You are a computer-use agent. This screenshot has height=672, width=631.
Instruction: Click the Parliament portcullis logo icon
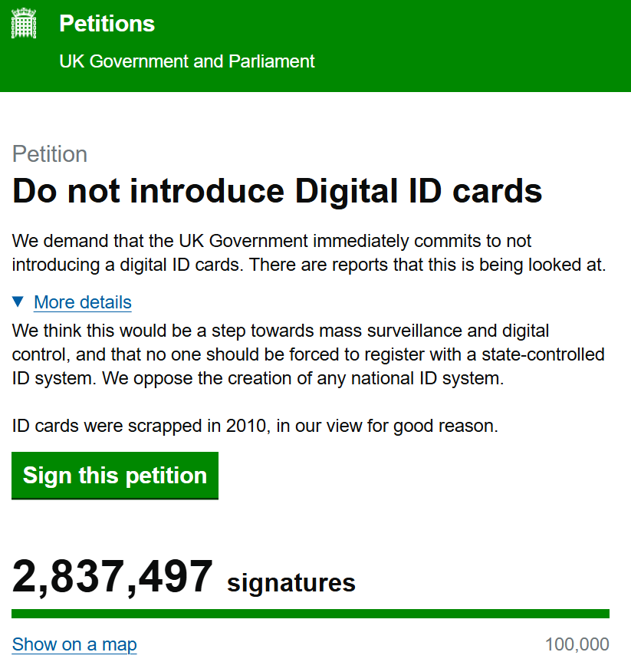pos(24,25)
